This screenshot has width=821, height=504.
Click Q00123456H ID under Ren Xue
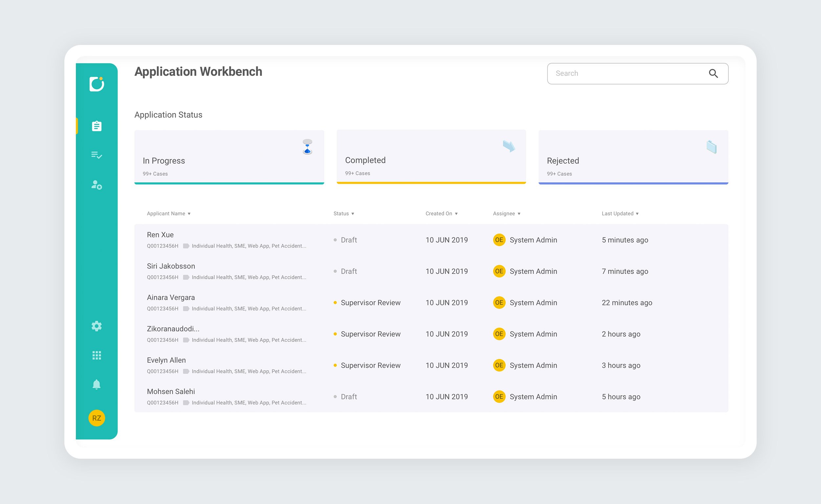tap(163, 246)
